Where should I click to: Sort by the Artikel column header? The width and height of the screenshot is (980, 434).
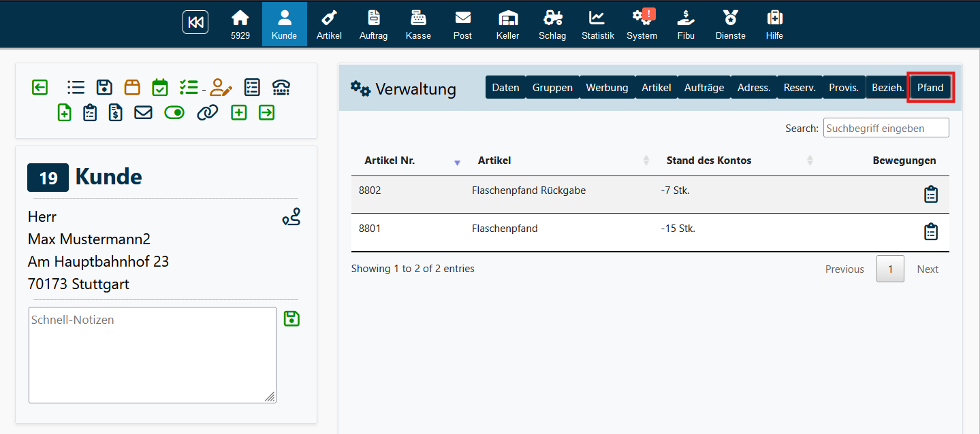pyautogui.click(x=494, y=161)
